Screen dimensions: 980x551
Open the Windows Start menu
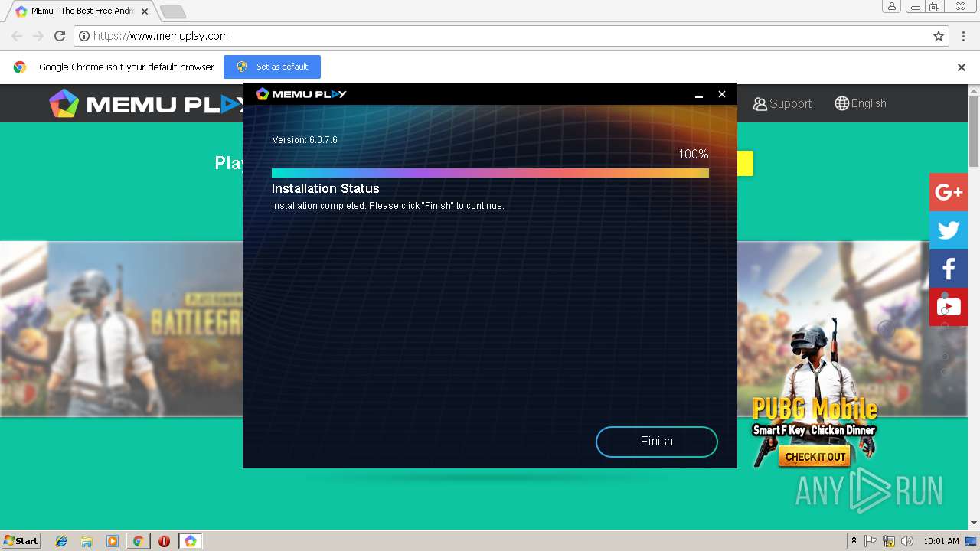pyautogui.click(x=21, y=541)
